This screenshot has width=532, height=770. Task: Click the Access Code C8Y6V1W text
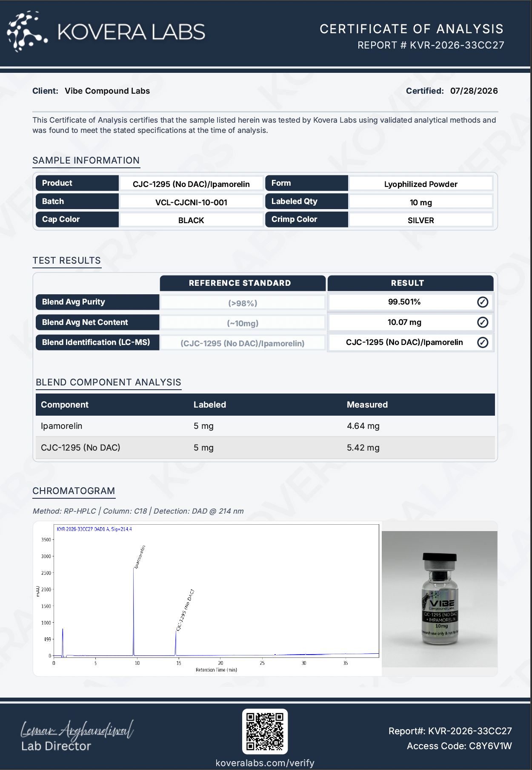pyautogui.click(x=459, y=746)
